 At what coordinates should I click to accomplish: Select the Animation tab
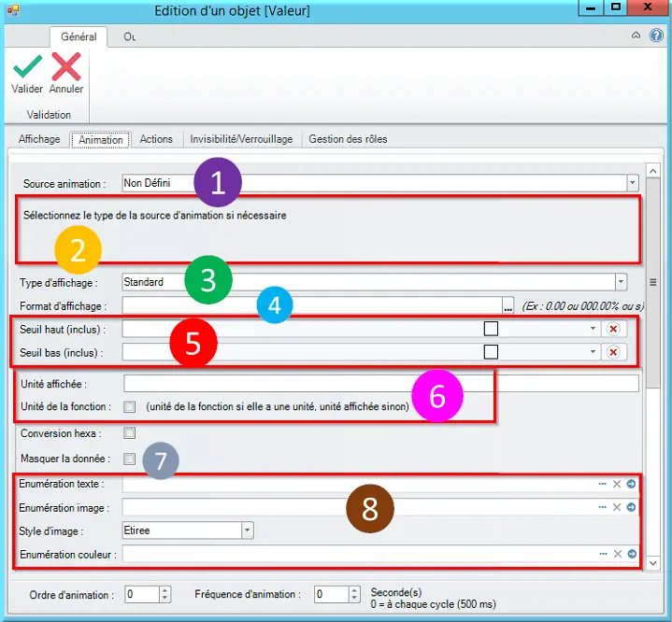(101, 140)
